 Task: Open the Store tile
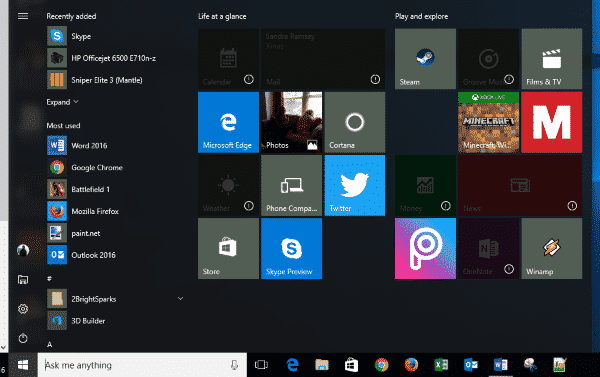pos(228,248)
